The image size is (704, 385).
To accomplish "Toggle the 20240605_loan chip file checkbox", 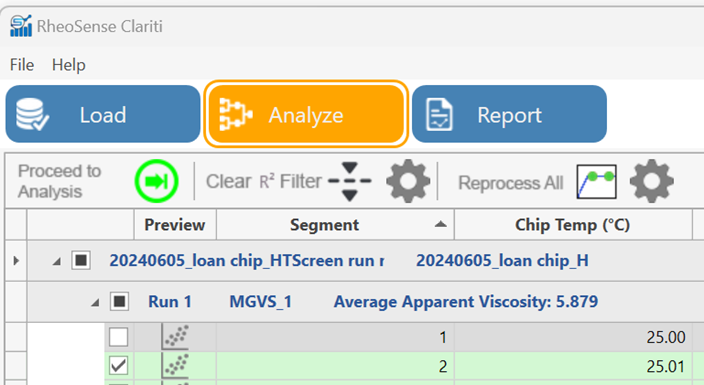I will point(81,260).
